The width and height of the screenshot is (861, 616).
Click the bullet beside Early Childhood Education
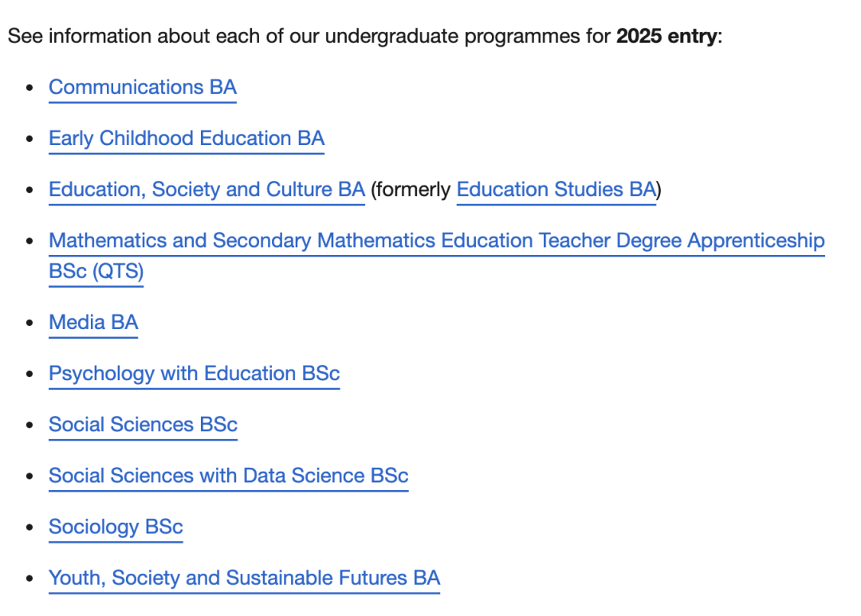[x=30, y=139]
